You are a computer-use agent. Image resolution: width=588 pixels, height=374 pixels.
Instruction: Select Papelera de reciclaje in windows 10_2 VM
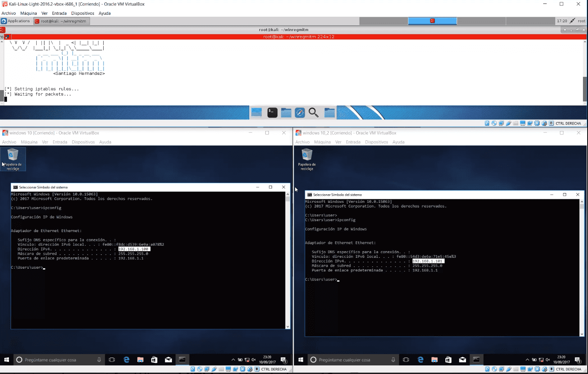(307, 159)
